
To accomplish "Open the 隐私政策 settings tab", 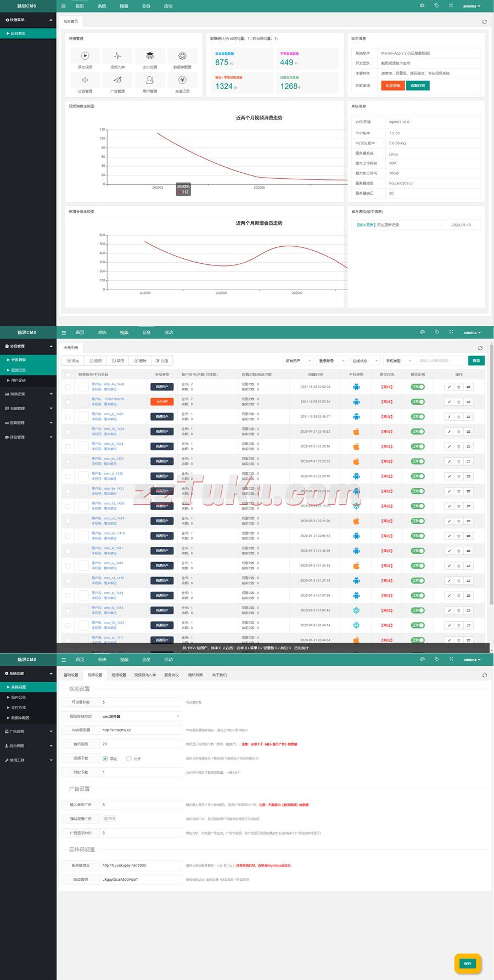I will (x=195, y=675).
